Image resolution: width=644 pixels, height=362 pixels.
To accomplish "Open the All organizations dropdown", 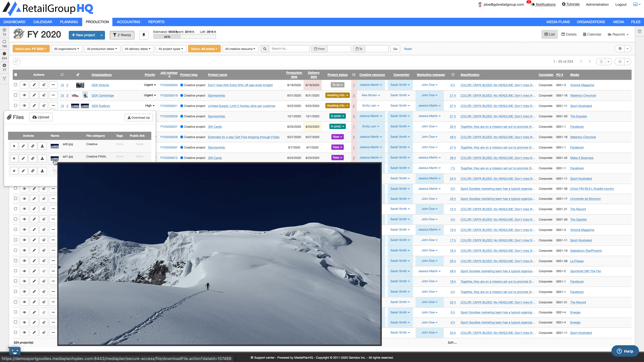I will [67, 48].
